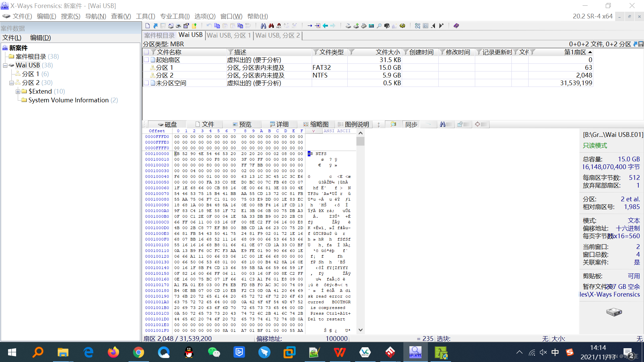The height and width of the screenshot is (362, 644).
Task: Open the filter for 修改时间 column
Action: [442, 52]
